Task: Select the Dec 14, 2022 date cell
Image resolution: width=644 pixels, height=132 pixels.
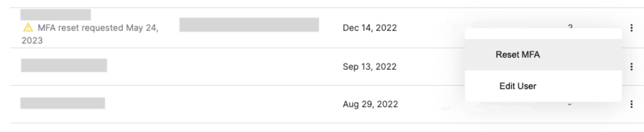Action: (x=370, y=28)
